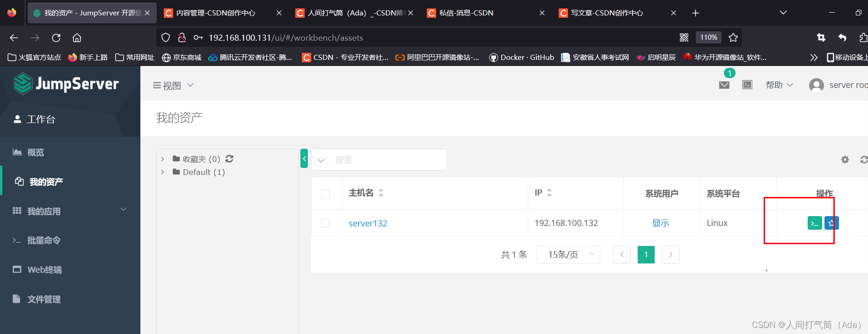Click the insecure connection lock icon
Viewport: 868px width, 334px height.
pos(182,37)
